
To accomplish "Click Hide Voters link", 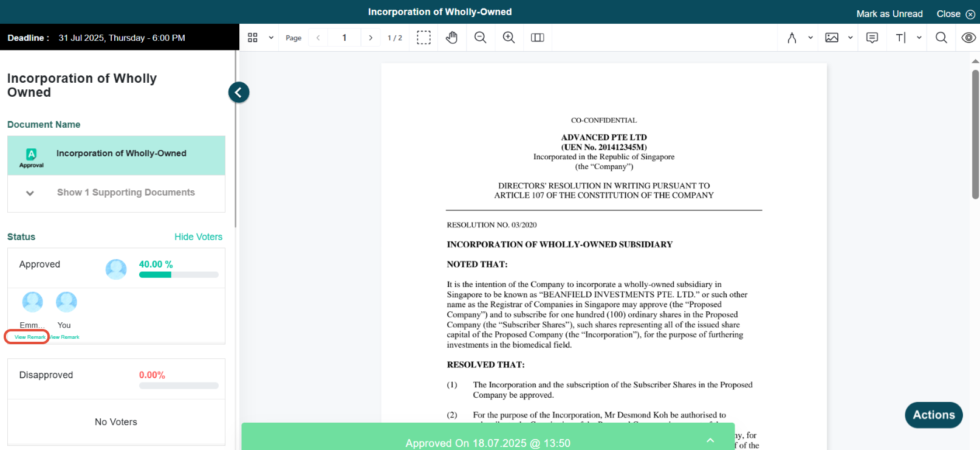I will (x=198, y=237).
